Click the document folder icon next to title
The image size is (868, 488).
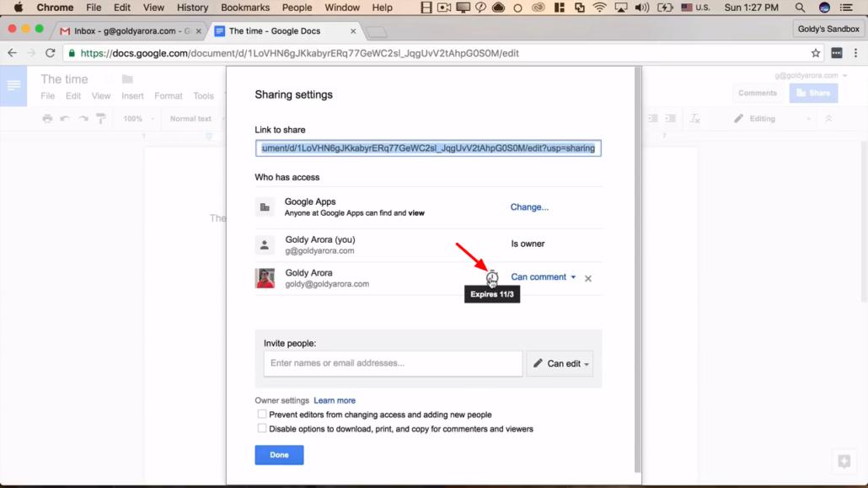point(127,79)
